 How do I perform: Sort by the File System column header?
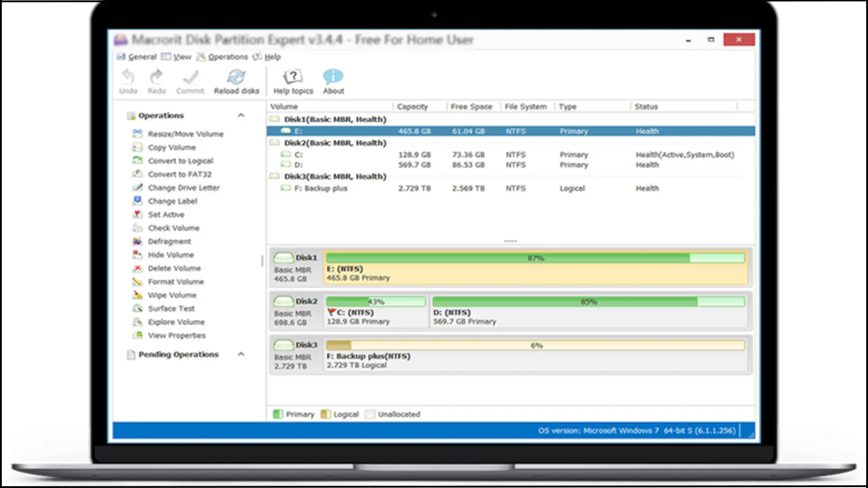(x=528, y=107)
